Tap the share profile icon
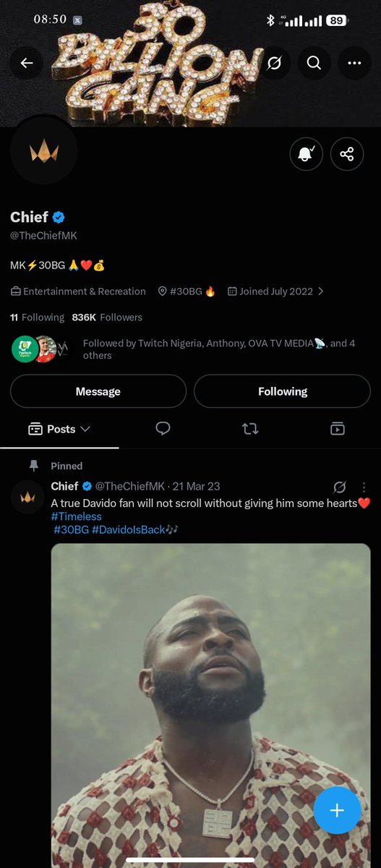 tap(347, 154)
